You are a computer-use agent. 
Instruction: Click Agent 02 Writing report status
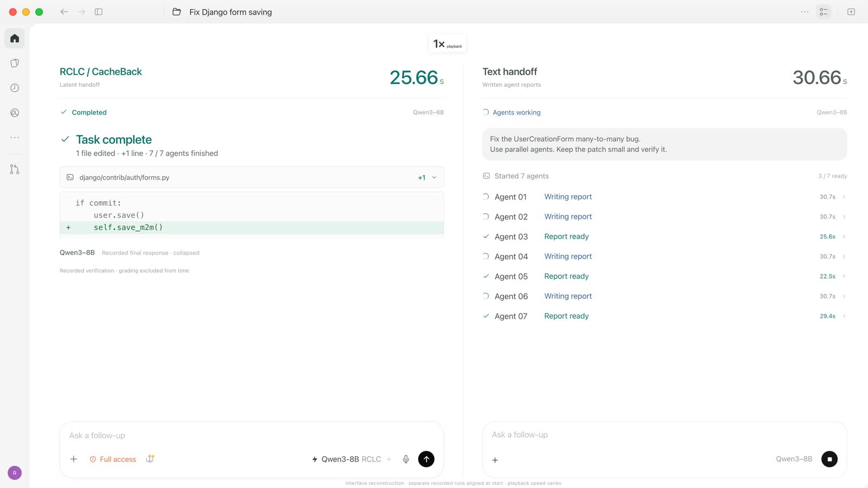[568, 216]
